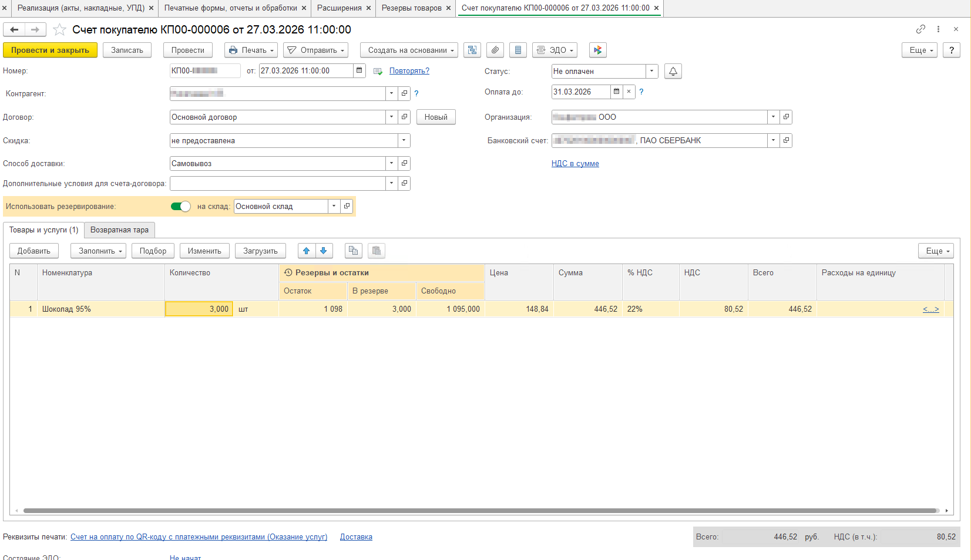
Task: Click the Провести button
Action: (x=188, y=50)
